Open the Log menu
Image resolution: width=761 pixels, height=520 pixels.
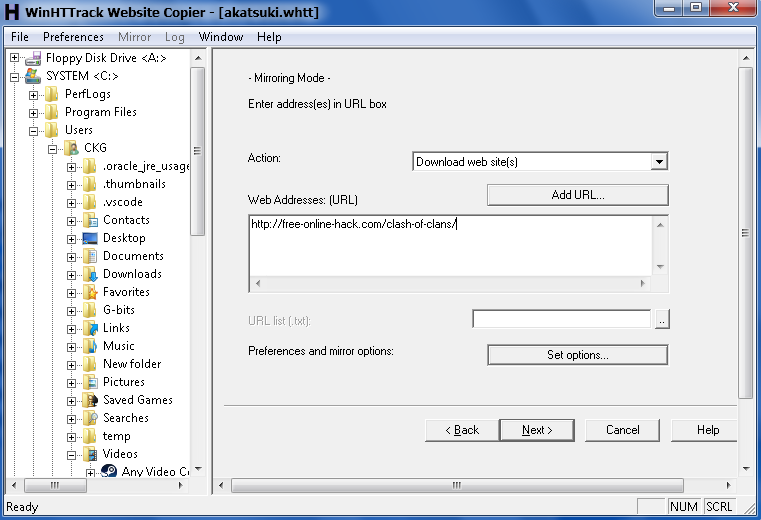click(x=175, y=37)
